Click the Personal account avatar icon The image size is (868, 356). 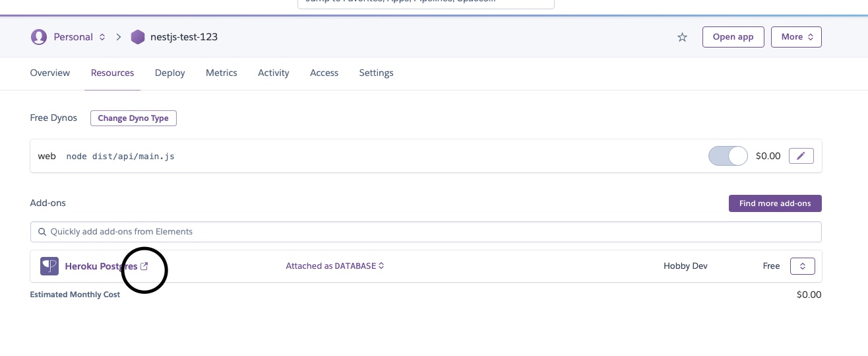[x=39, y=37]
